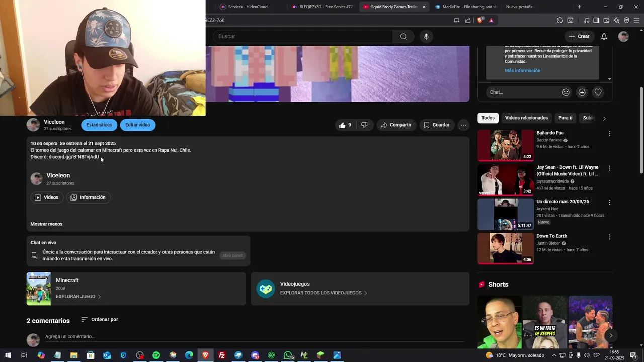Open the emoji picker in chat
Viewport: 644px width, 362px height.
coord(566,92)
